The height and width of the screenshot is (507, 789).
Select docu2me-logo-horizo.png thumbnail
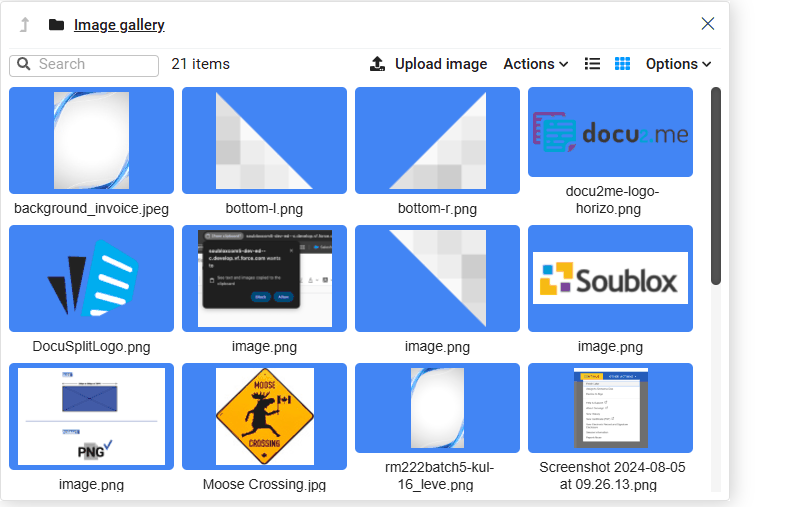point(610,132)
